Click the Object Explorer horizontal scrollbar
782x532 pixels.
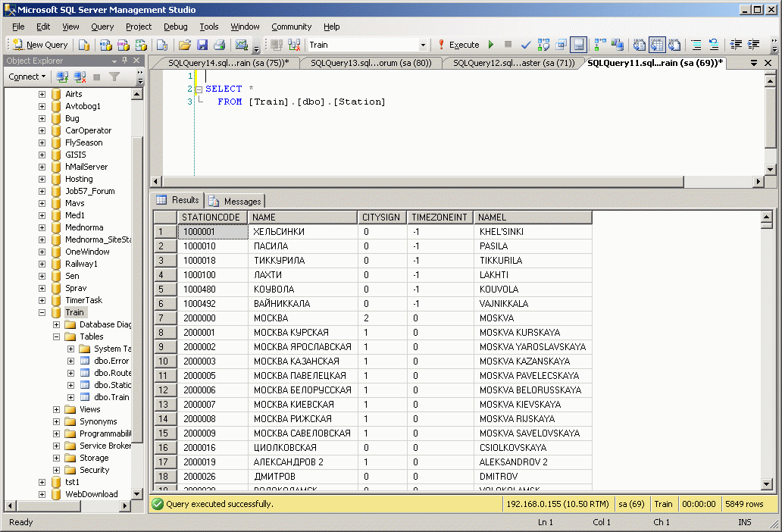tap(48, 505)
